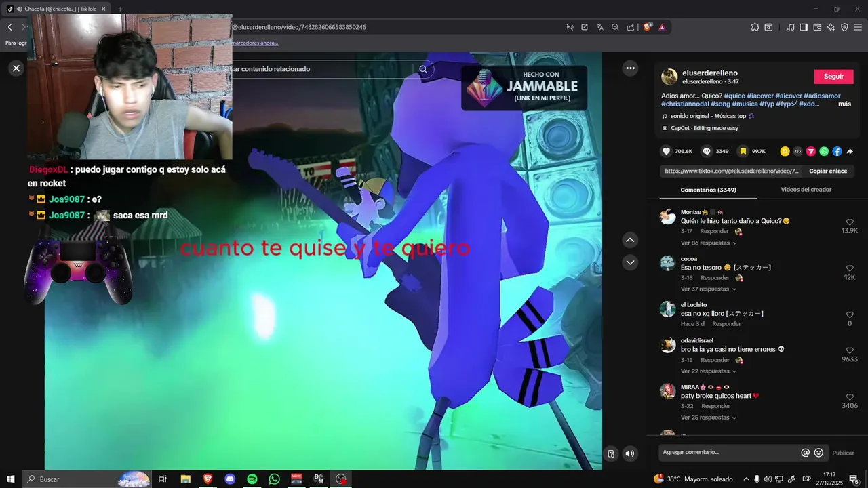The width and height of the screenshot is (868, 488).
Task: Switch to the 'Videos del creador' tab
Action: click(x=806, y=190)
